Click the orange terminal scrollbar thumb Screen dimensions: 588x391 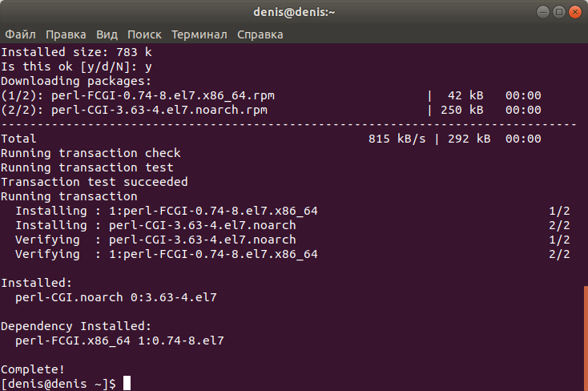586,338
